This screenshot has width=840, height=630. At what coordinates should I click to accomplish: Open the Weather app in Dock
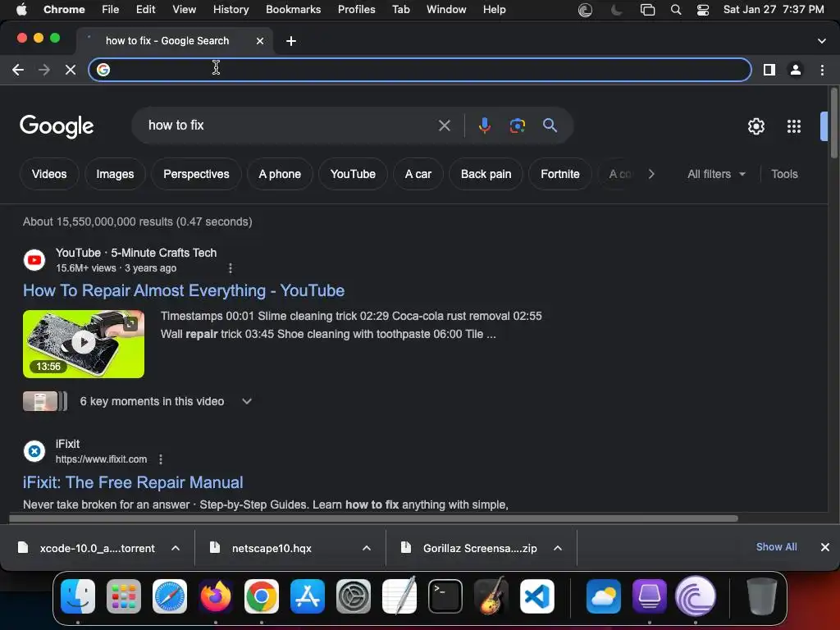[x=603, y=596]
